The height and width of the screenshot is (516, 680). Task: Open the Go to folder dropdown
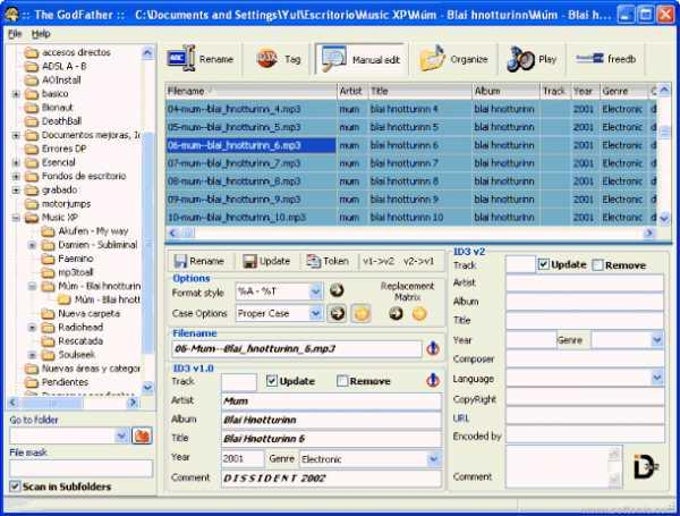121,435
